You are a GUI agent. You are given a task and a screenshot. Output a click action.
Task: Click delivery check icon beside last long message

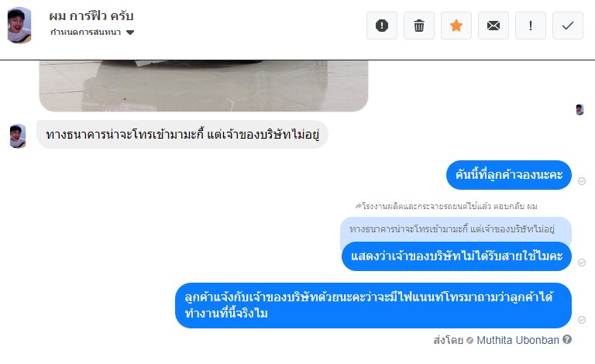pos(582,320)
